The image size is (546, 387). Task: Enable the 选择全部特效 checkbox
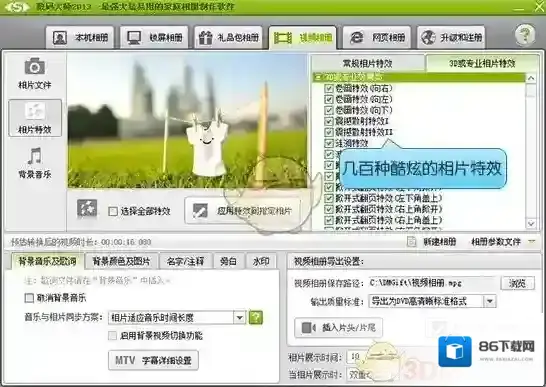(x=113, y=211)
